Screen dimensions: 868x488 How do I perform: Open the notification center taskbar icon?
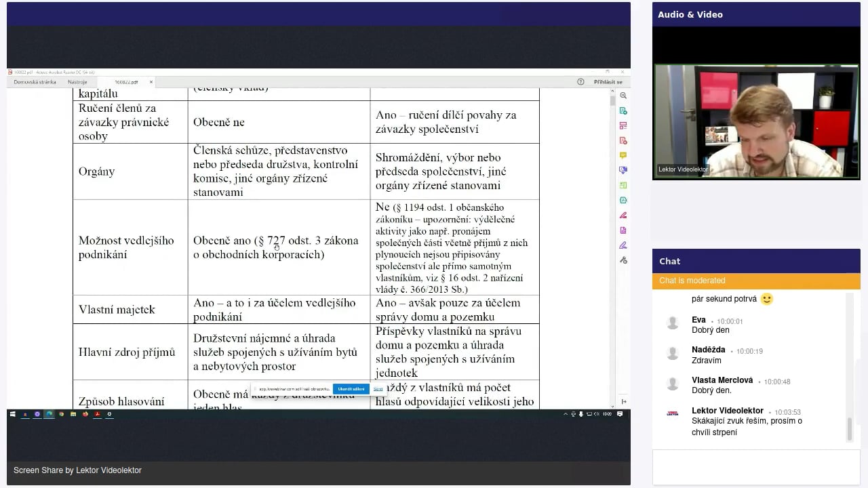620,414
